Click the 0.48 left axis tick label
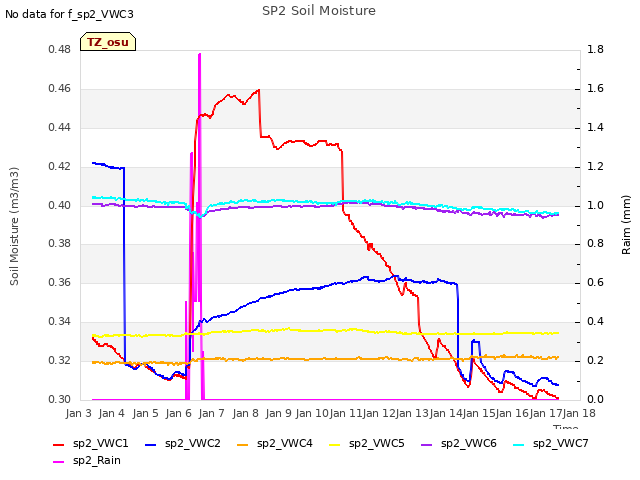This screenshot has width=640, height=480. coord(60,49)
